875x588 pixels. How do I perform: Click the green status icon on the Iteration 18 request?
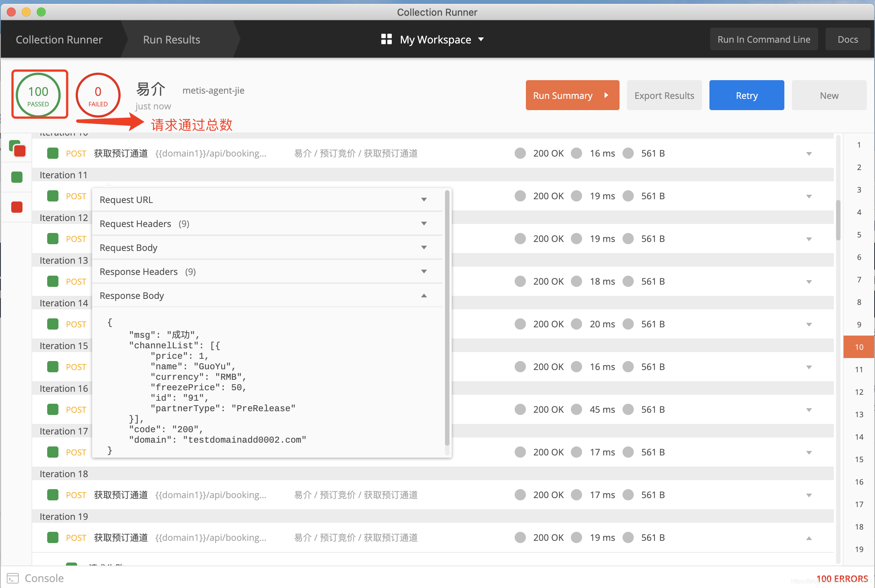tap(52, 495)
